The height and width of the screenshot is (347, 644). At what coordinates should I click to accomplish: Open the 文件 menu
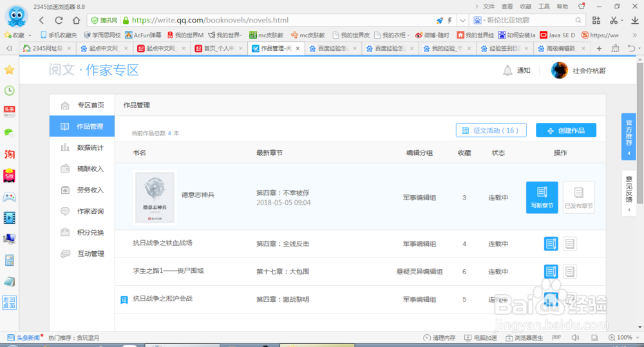coord(489,6)
